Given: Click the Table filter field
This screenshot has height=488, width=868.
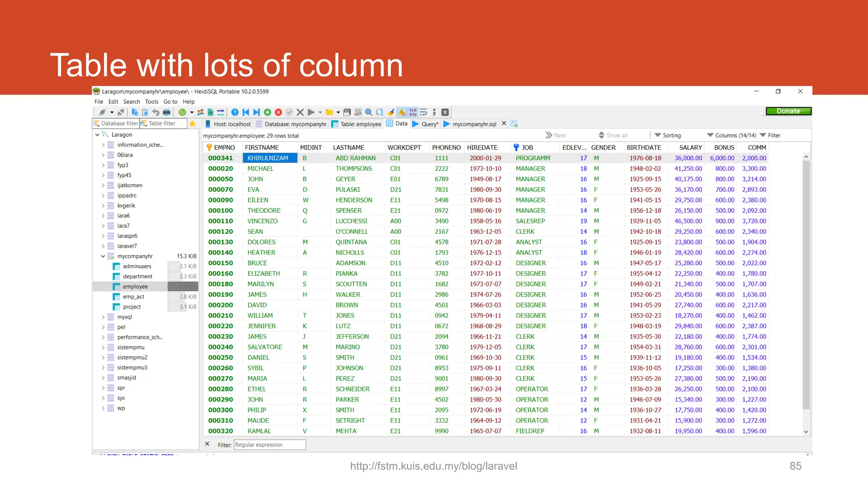Looking at the screenshot, I should pos(164,123).
